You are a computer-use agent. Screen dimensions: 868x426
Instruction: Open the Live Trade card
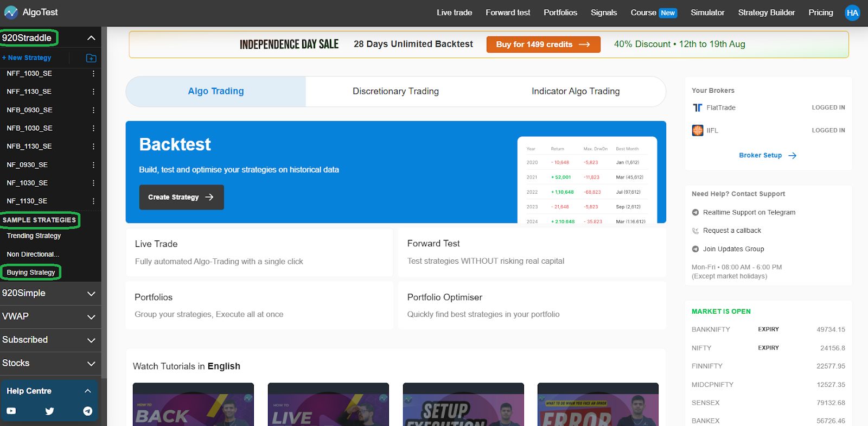click(x=259, y=252)
